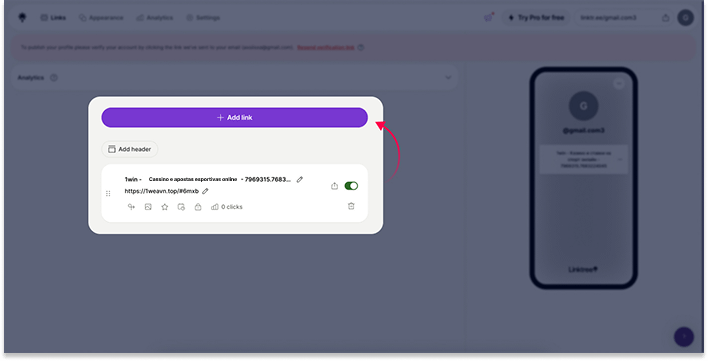Click the Add header button
The height and width of the screenshot is (361, 708).
pyautogui.click(x=130, y=149)
